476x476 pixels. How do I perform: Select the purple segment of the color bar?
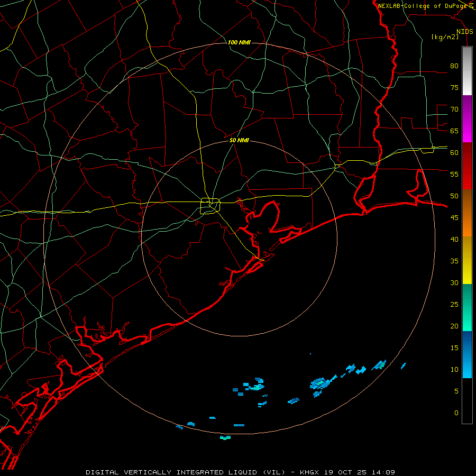(467, 118)
